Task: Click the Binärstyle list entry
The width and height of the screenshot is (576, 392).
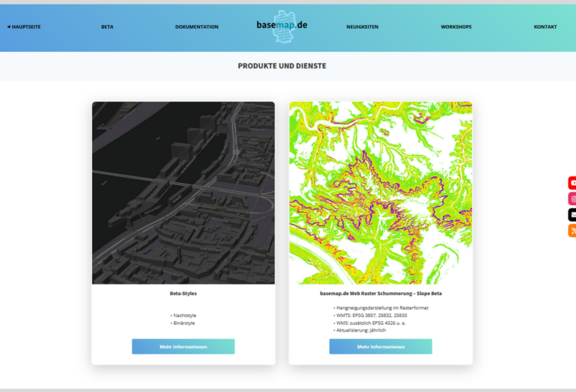Action: click(x=183, y=323)
